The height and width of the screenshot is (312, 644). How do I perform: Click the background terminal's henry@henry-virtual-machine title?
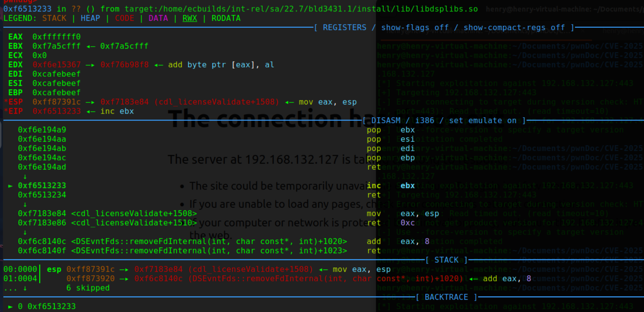(565, 9)
